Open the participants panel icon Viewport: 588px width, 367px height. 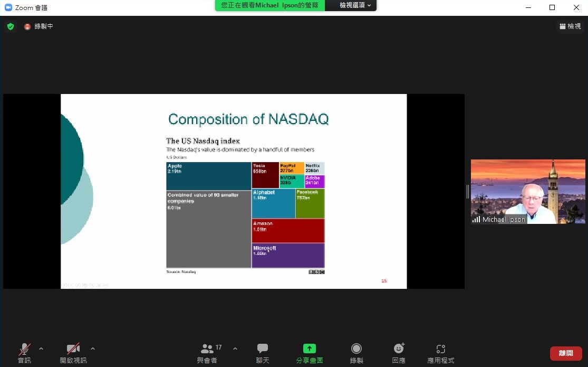pos(207,349)
